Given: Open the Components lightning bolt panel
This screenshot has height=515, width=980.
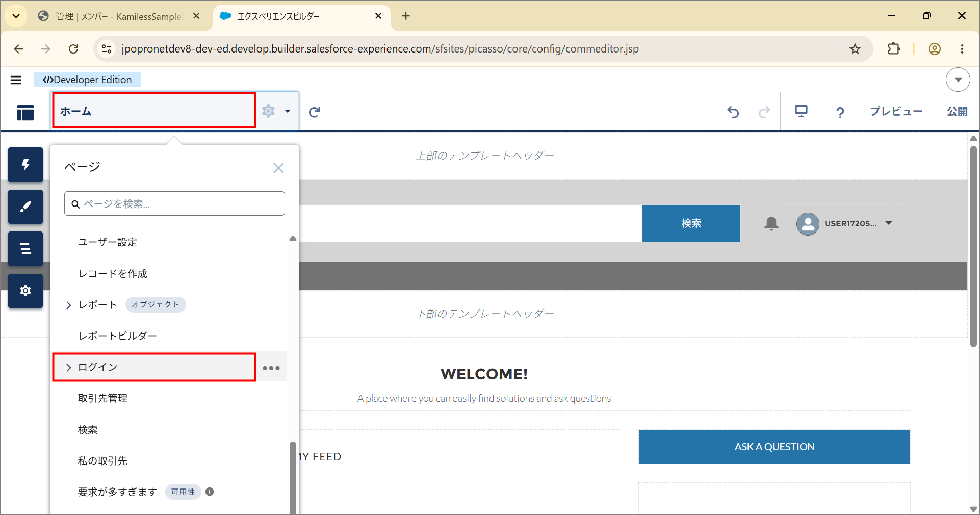Looking at the screenshot, I should [25, 165].
